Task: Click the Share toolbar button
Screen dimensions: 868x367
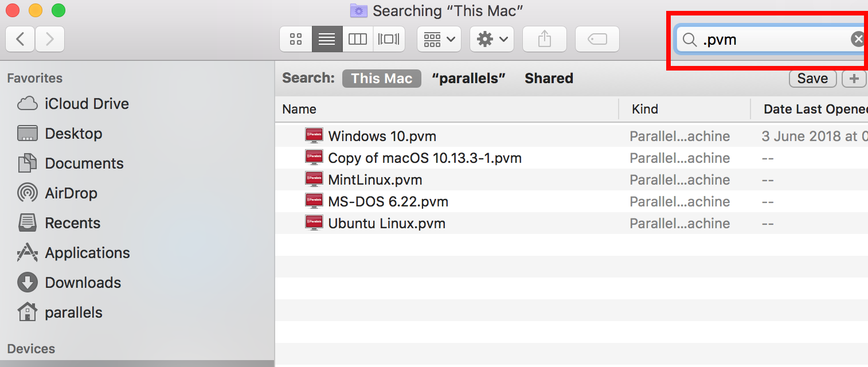Action: (545, 39)
